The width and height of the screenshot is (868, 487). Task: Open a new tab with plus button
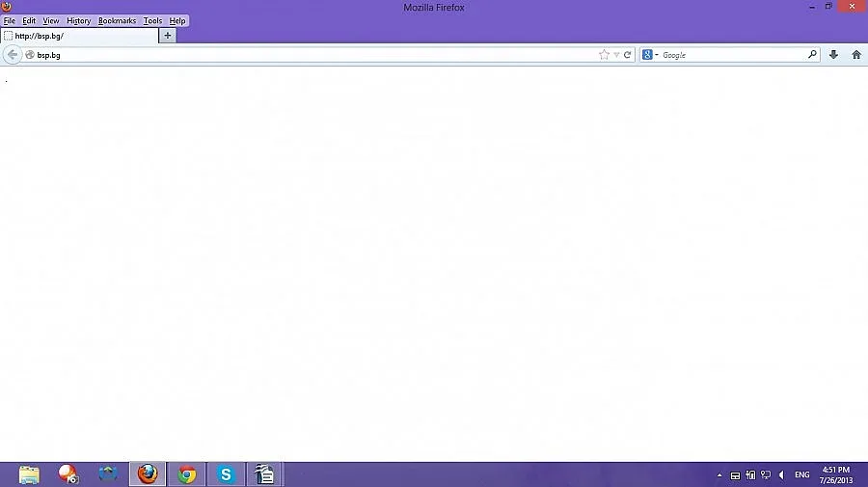point(168,36)
